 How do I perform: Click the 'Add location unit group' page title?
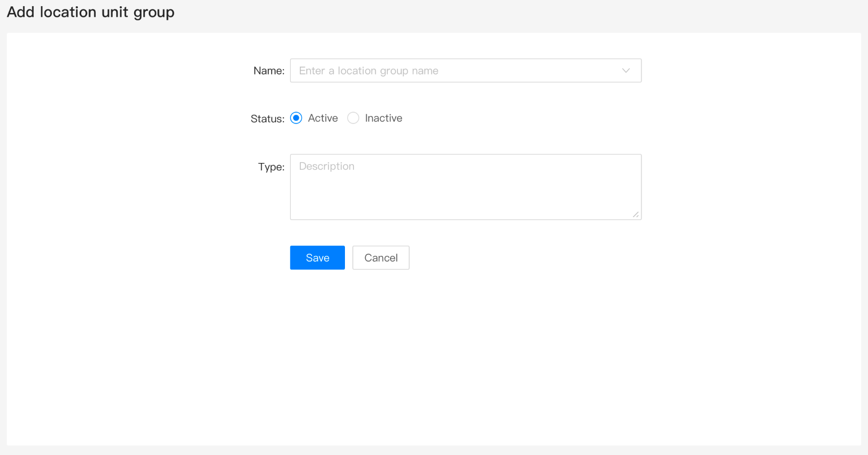click(90, 12)
